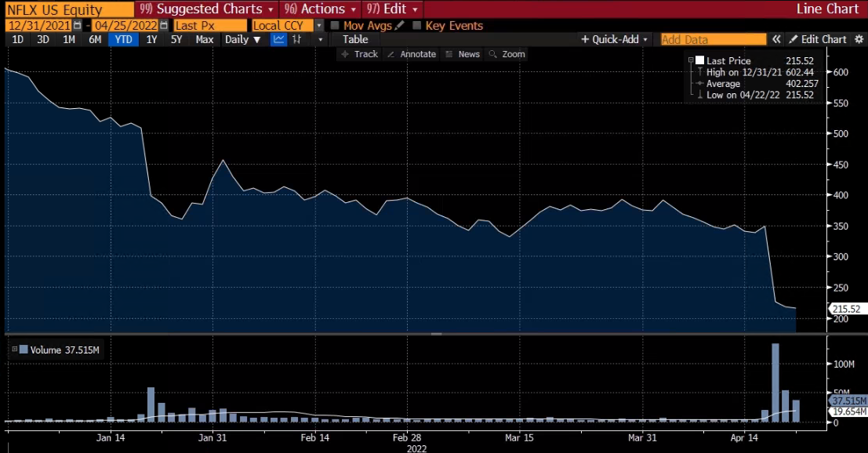Screen dimensions: 868x453
Task: Open the Daily periodicity dropdown
Action: pos(243,39)
